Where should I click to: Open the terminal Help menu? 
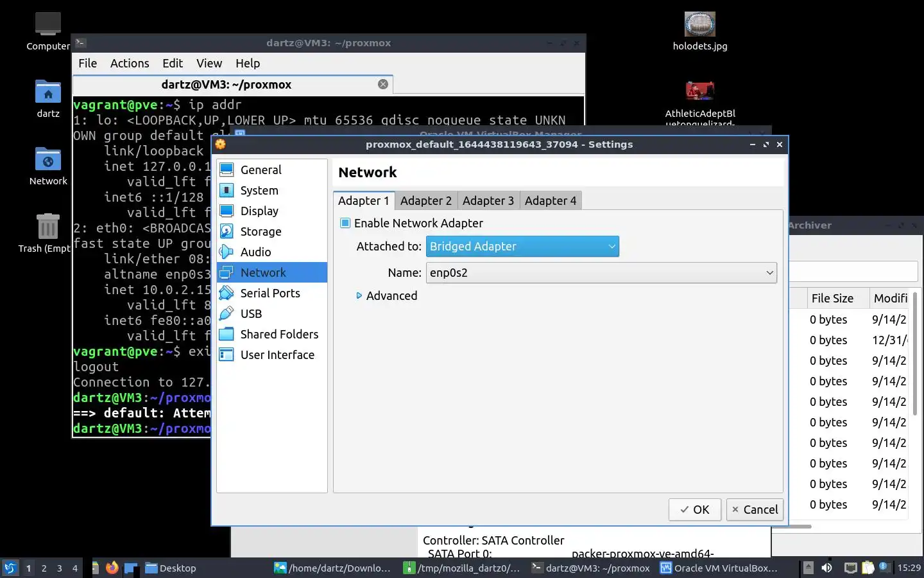pyautogui.click(x=248, y=63)
